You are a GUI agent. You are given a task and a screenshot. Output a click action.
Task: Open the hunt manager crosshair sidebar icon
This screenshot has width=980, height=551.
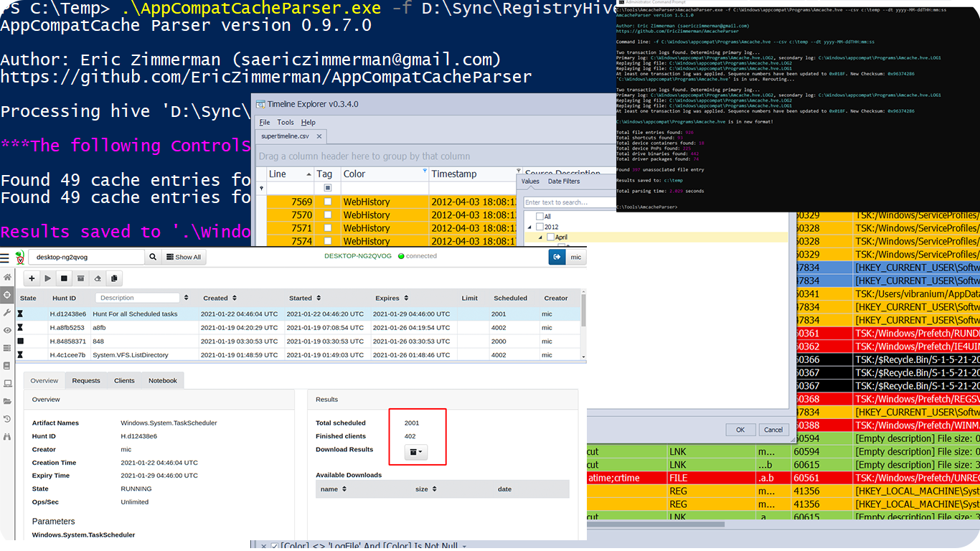(x=7, y=295)
